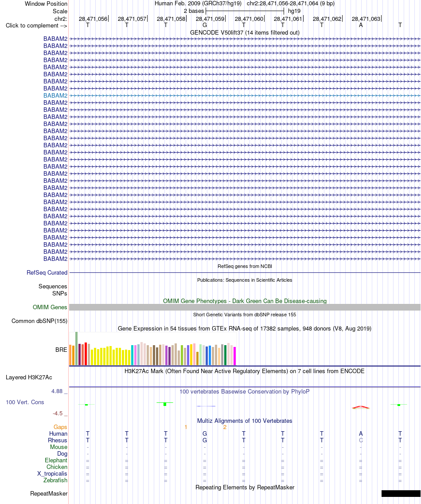This screenshot has width=421, height=504.
Task: Click the magenta last bar in GTEx chart
Action: [235, 356]
